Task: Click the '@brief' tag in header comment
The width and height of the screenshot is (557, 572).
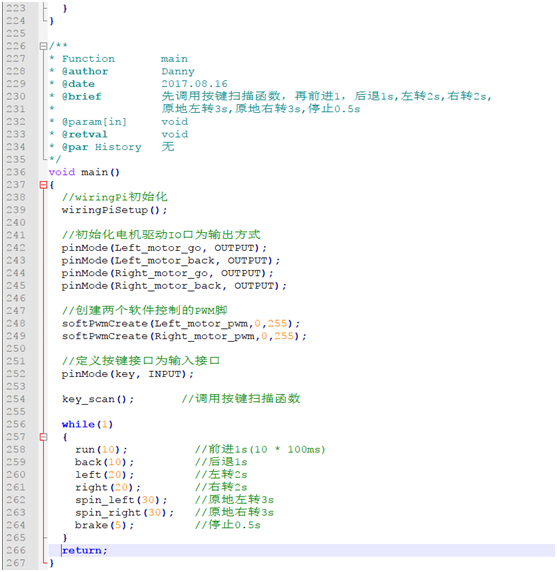Action: [81, 97]
